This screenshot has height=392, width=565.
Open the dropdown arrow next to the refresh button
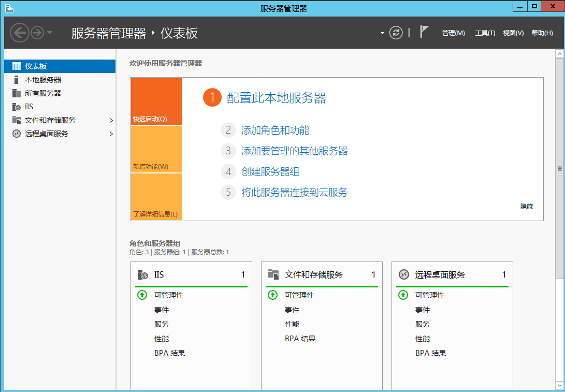point(382,32)
